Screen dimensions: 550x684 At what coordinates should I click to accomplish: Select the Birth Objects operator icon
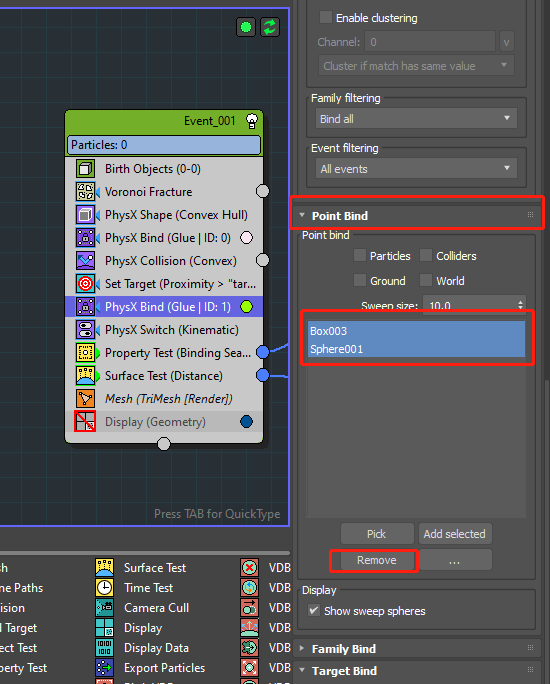(85, 169)
